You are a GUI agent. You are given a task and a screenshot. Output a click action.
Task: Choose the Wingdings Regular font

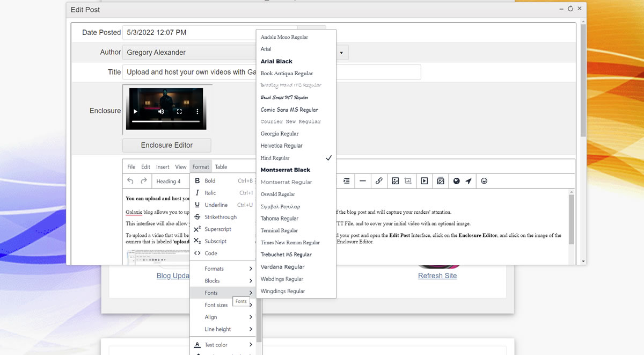[x=296, y=291]
